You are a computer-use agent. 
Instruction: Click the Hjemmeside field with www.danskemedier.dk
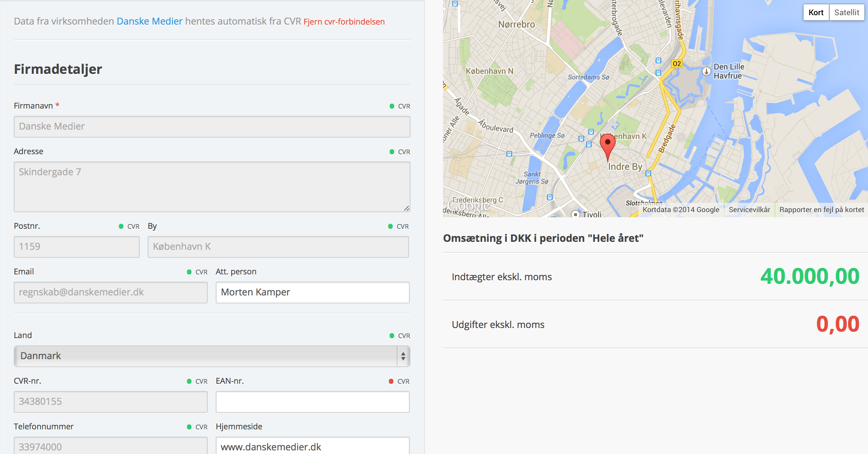point(312,446)
